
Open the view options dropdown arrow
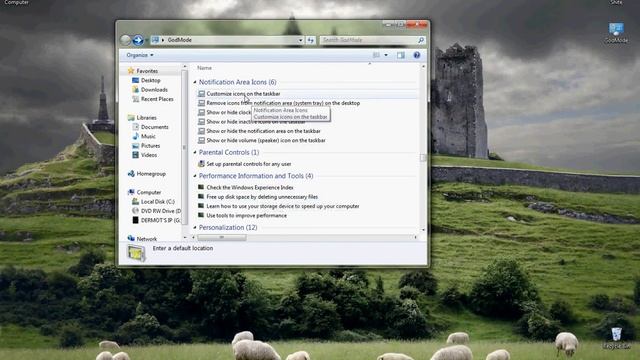[x=386, y=55]
